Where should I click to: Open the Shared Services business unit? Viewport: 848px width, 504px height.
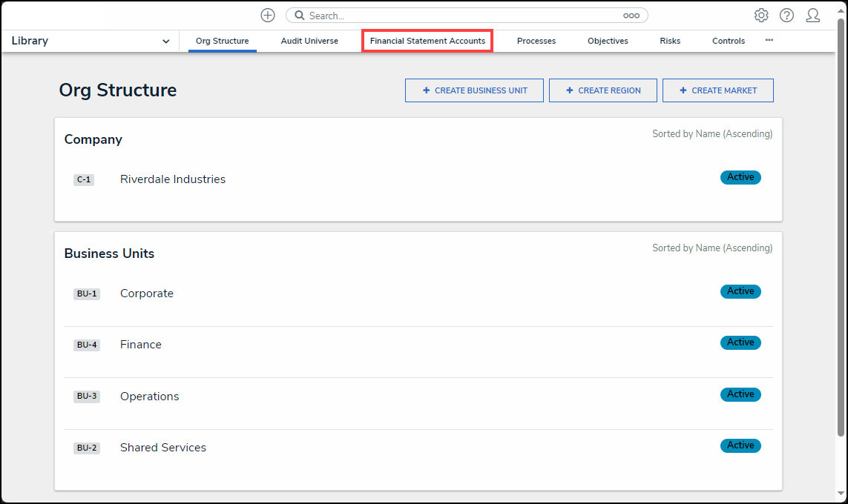(163, 448)
